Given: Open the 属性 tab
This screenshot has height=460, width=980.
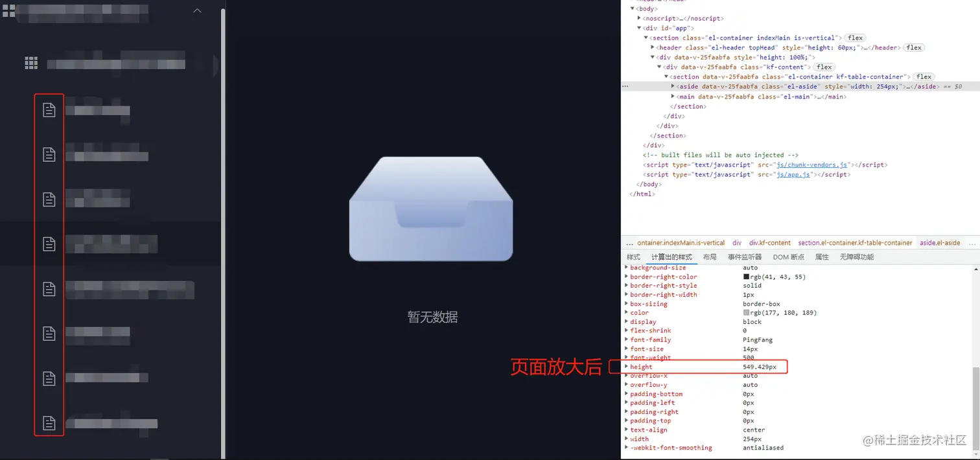Looking at the screenshot, I should point(822,257).
